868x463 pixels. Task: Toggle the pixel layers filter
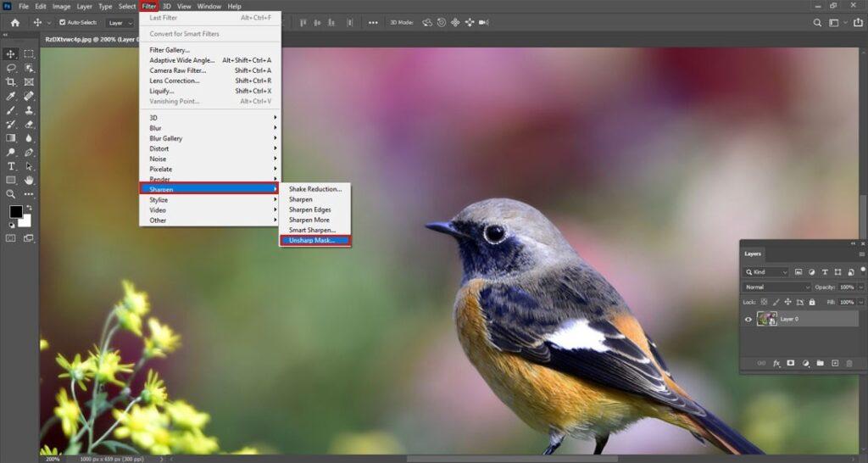pos(798,272)
